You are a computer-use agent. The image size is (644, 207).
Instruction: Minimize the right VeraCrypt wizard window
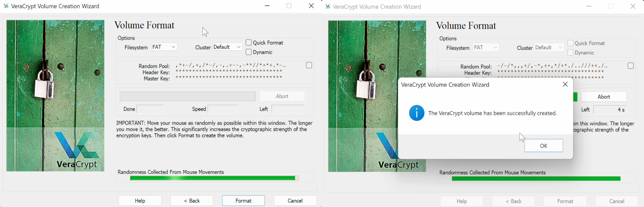[x=589, y=6]
